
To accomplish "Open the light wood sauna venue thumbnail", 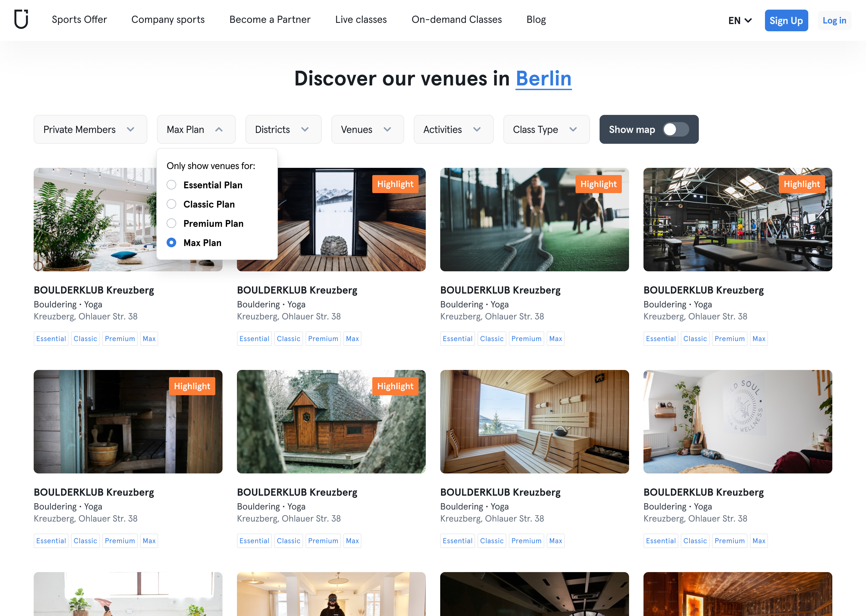I will [x=534, y=421].
